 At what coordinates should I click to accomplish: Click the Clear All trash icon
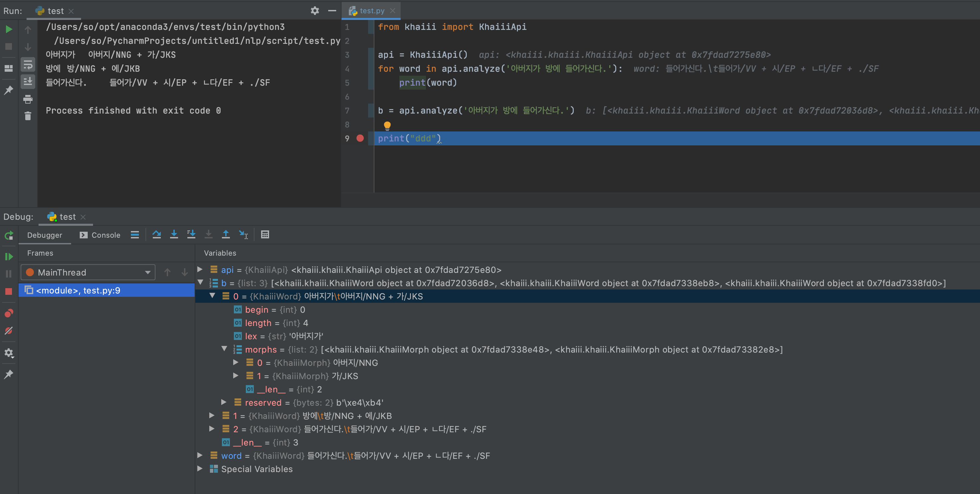click(x=28, y=116)
